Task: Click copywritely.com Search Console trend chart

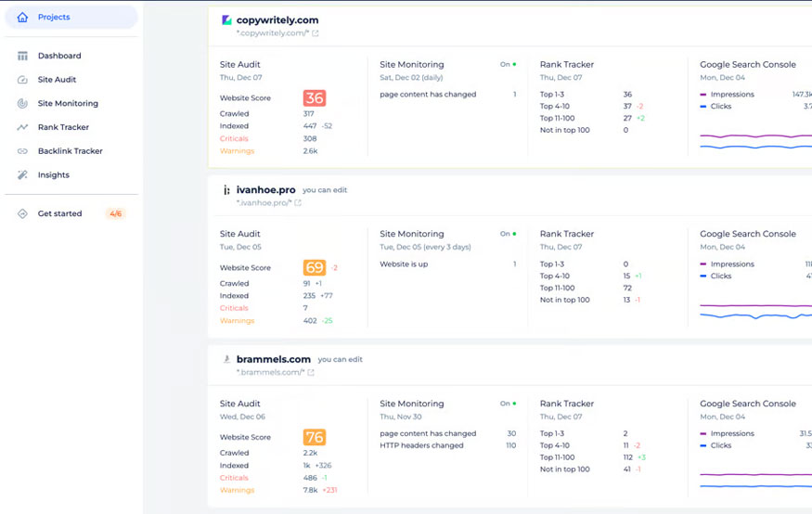Action: coord(756,141)
